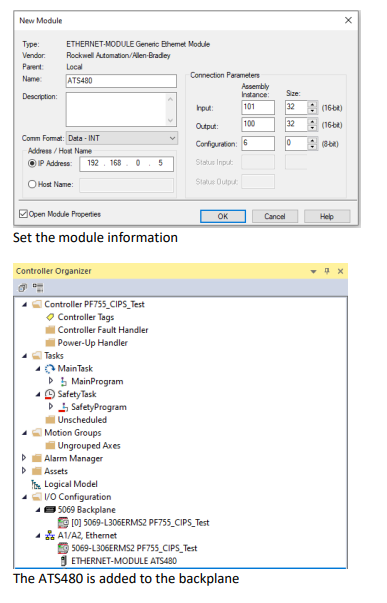387x603 pixels.
Task: Collapse the Tasks node
Action: point(25,356)
